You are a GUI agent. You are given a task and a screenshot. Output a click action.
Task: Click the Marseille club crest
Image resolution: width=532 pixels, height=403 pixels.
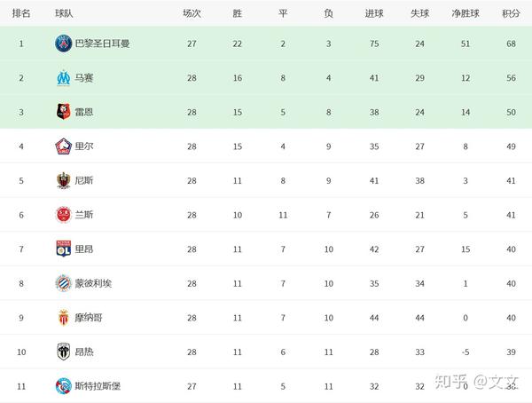pos(64,78)
